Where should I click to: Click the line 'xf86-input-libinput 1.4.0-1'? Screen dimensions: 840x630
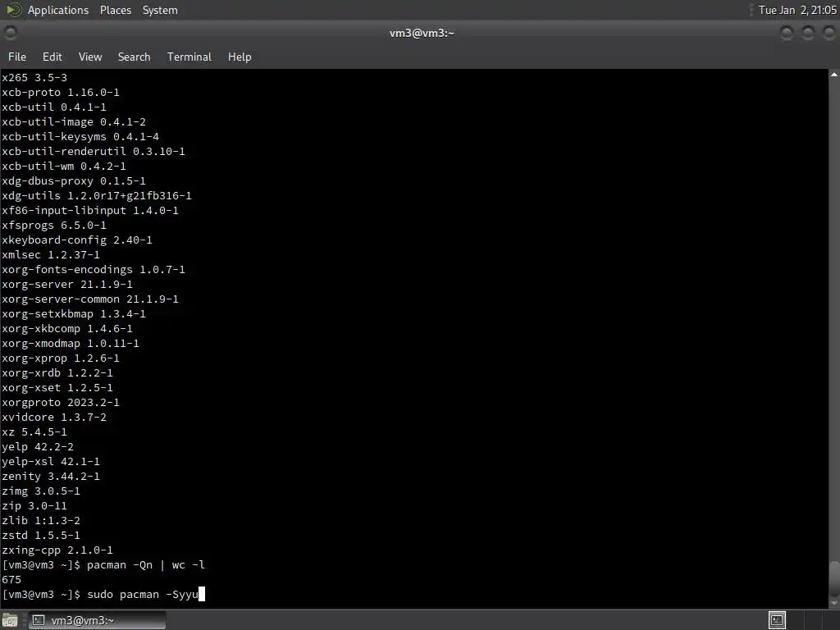point(90,211)
